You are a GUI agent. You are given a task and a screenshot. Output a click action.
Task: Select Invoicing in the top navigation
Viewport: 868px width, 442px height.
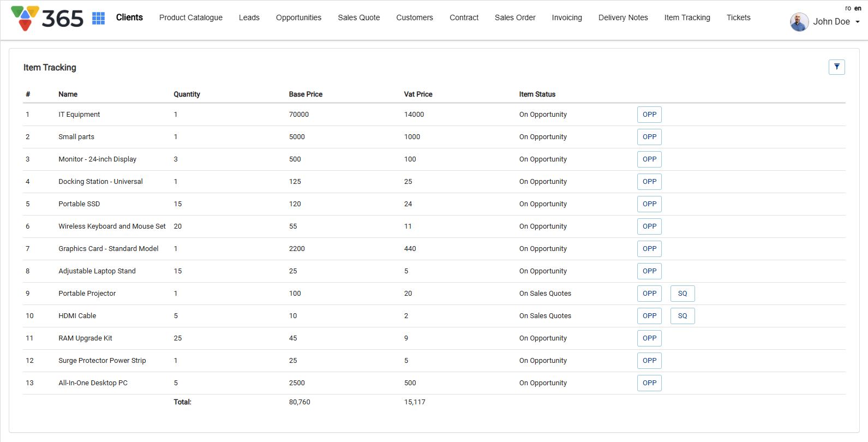pyautogui.click(x=566, y=17)
